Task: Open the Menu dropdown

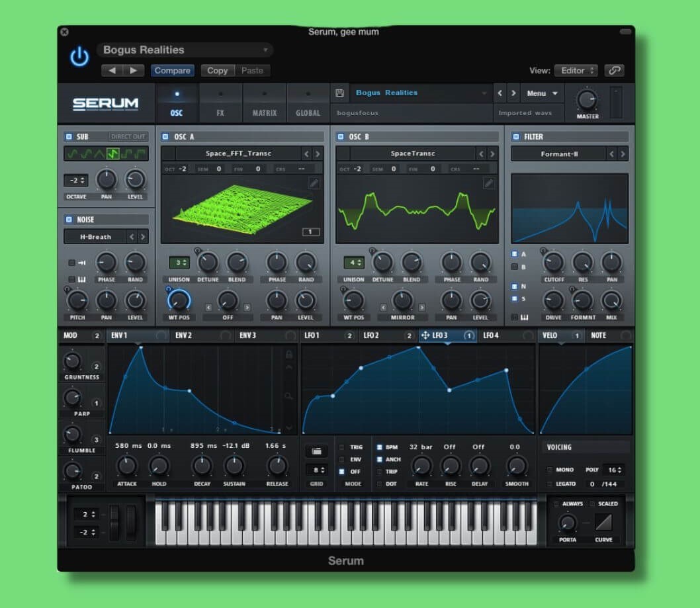Action: pos(542,93)
